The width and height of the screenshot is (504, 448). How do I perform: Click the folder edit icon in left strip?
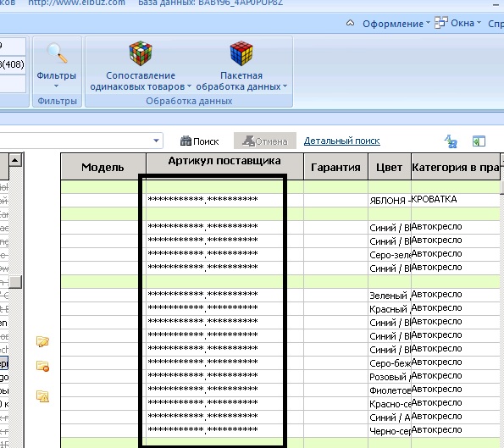42,341
